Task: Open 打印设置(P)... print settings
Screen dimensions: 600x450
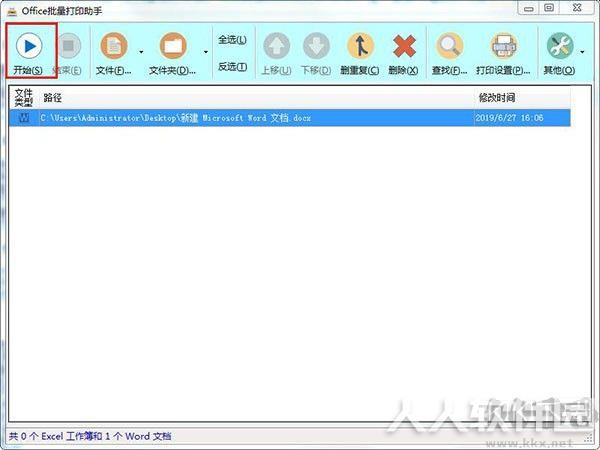Action: coord(503,53)
